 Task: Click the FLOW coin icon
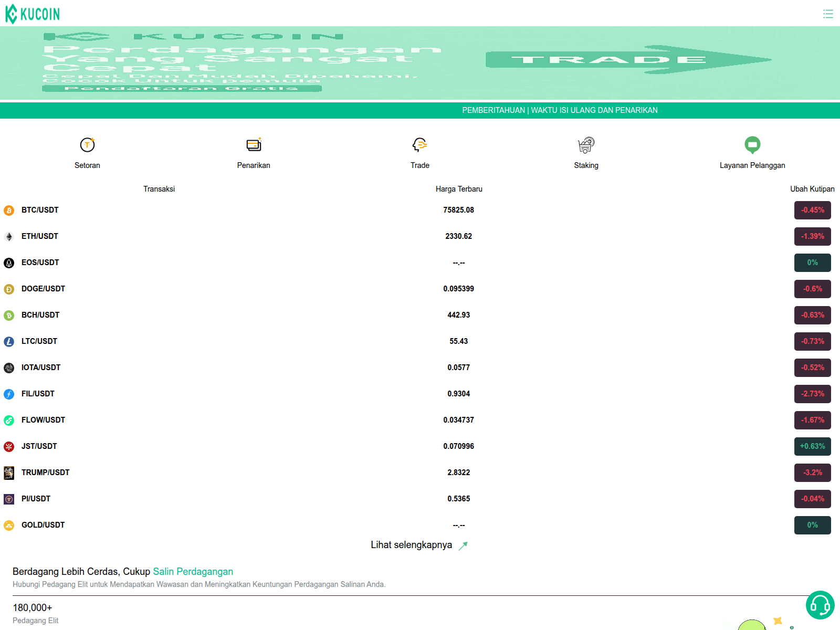click(x=9, y=421)
